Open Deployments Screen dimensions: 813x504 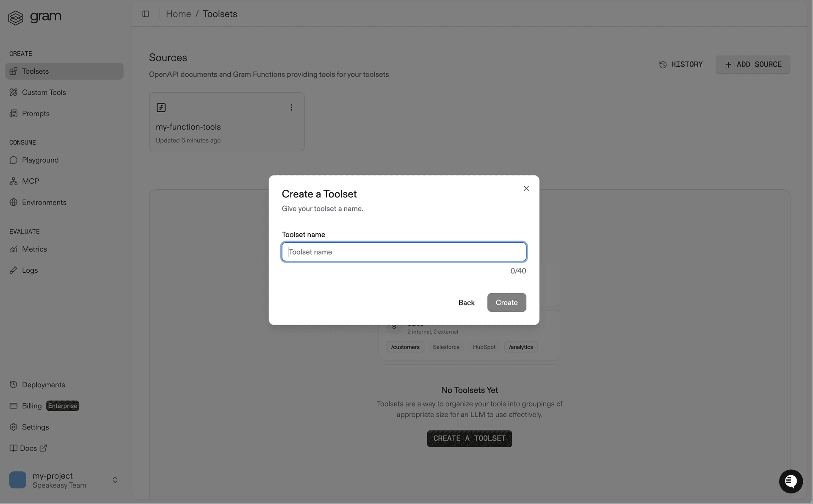pos(43,385)
